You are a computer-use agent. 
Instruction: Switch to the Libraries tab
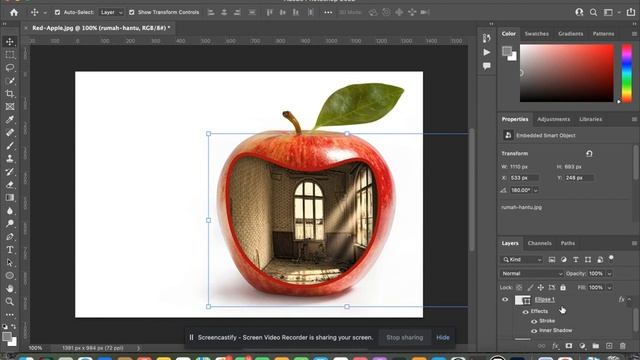tap(591, 119)
